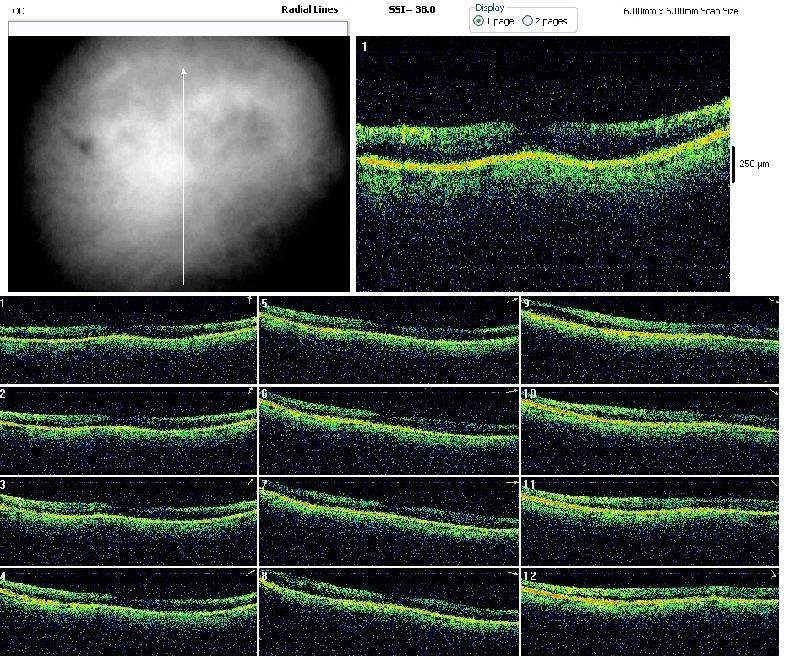800x656 pixels.
Task: Open radial scan thumbnail 1
Action: 129,340
